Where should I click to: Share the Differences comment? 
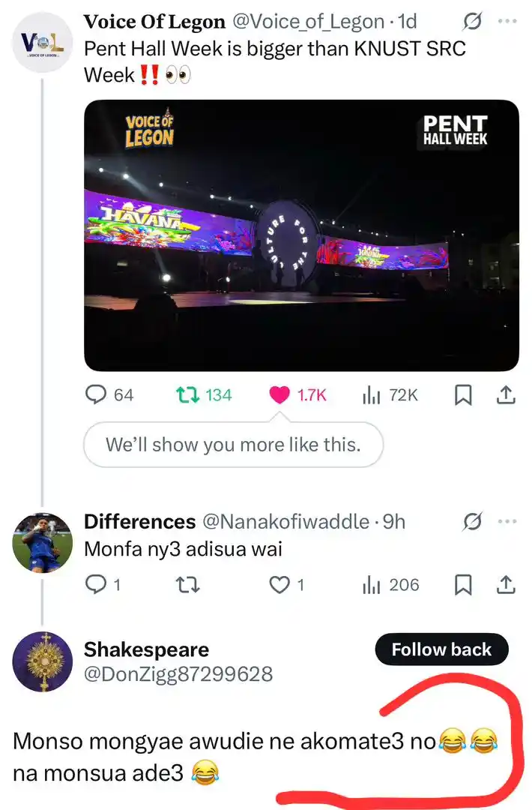click(505, 585)
